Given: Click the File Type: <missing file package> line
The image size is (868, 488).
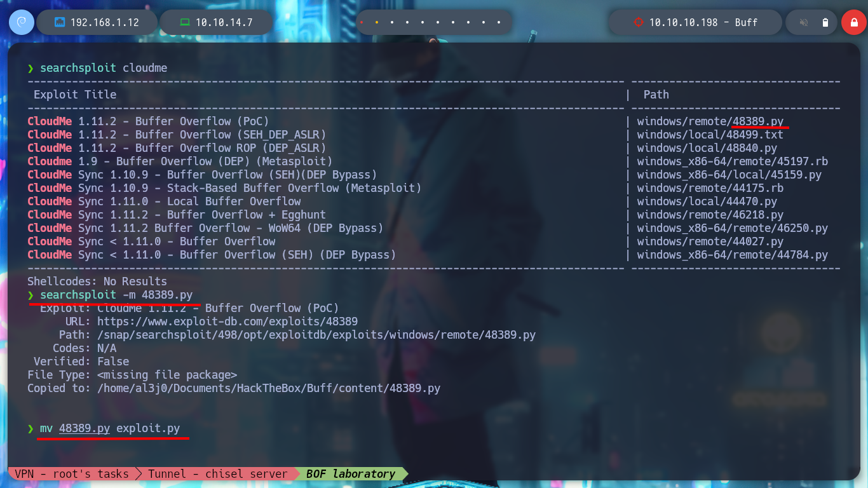Looking at the screenshot, I should coord(132,375).
